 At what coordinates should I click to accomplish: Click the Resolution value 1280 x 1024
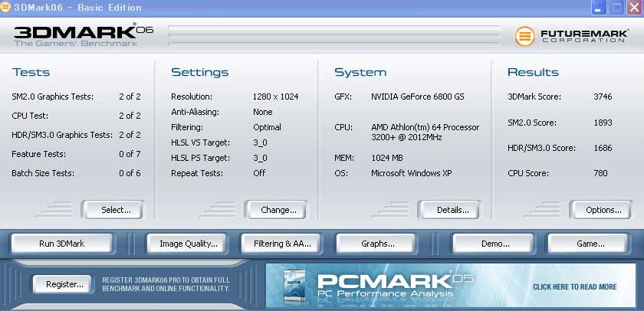pos(275,97)
